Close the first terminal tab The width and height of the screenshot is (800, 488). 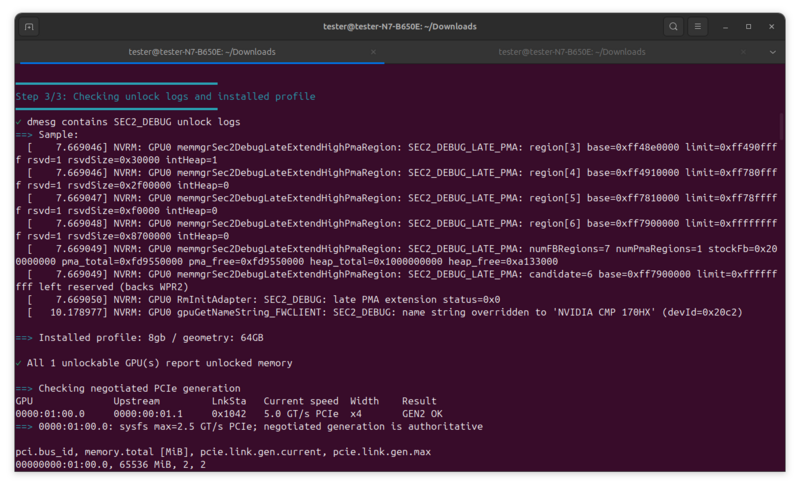pos(373,52)
